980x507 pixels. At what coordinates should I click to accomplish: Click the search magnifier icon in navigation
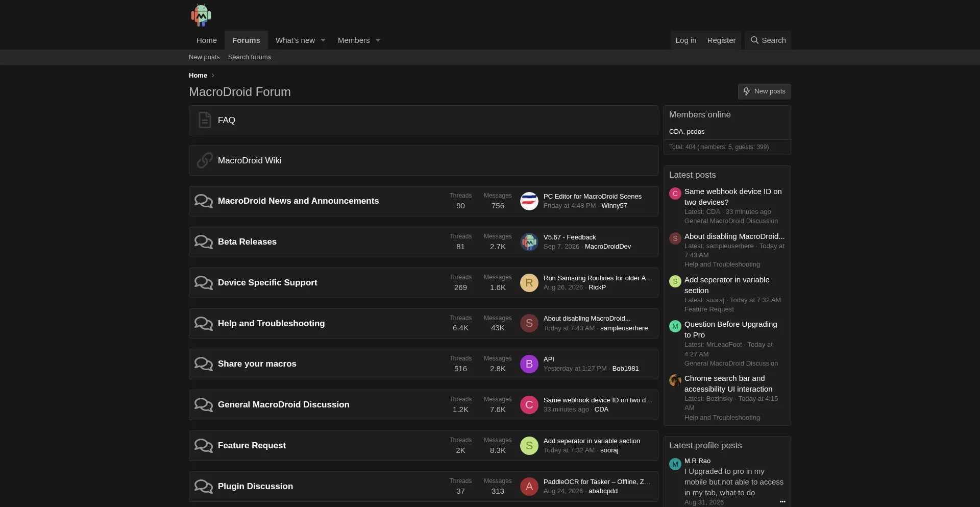tap(754, 40)
